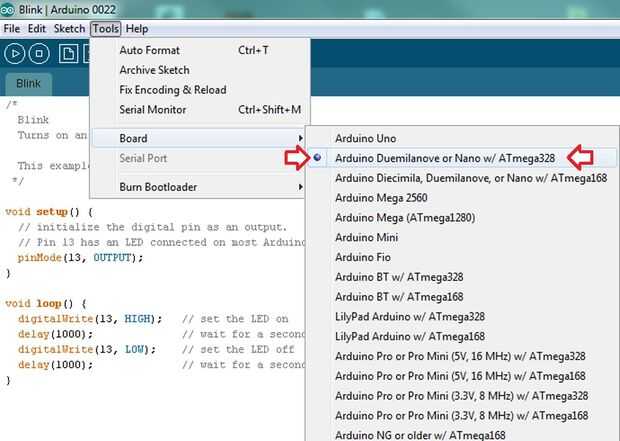Image resolution: width=620 pixels, height=441 pixels.
Task: Click the '// set the LED on' comment
Action: point(235,319)
